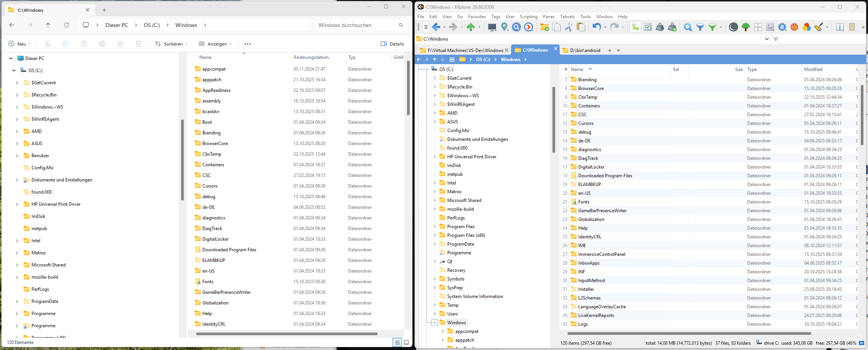Click the vertical scrollbar in XYplorer folder tree

coord(554,120)
